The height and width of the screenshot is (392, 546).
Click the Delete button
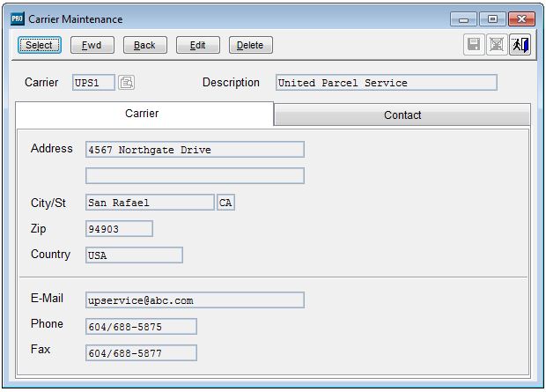coord(251,45)
